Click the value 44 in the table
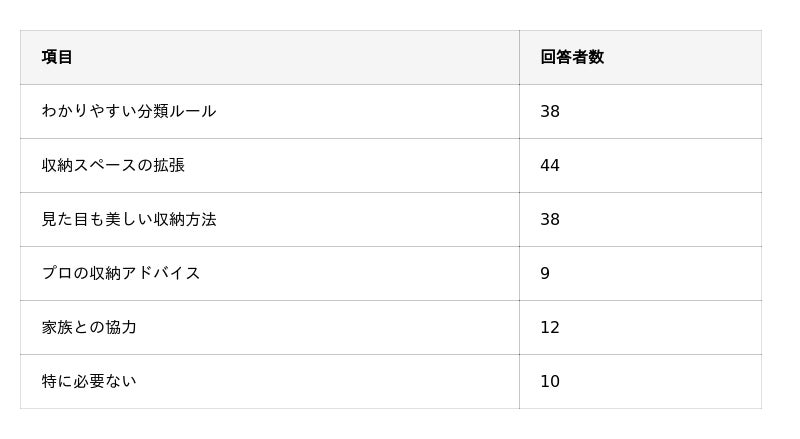800x439 pixels. [x=549, y=165]
